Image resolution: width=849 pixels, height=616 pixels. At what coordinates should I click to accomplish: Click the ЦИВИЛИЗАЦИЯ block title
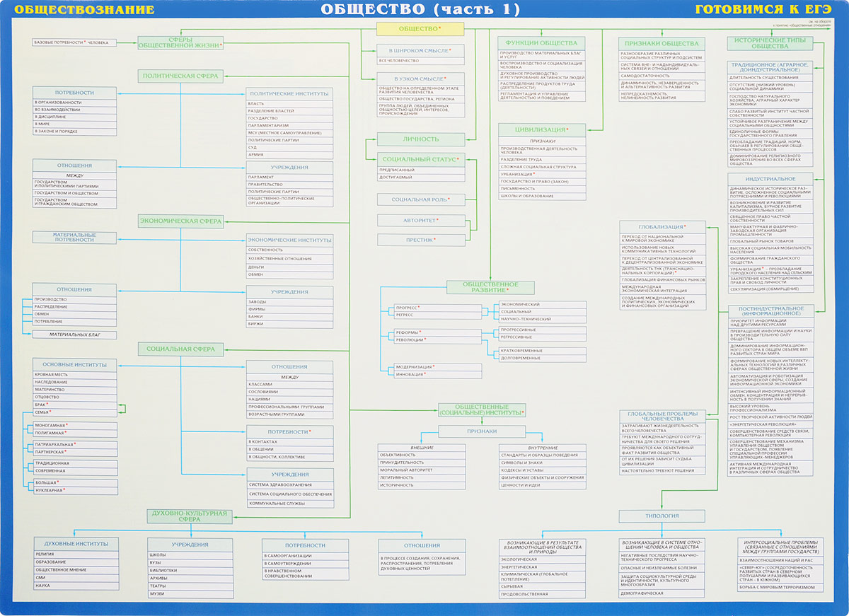click(542, 130)
